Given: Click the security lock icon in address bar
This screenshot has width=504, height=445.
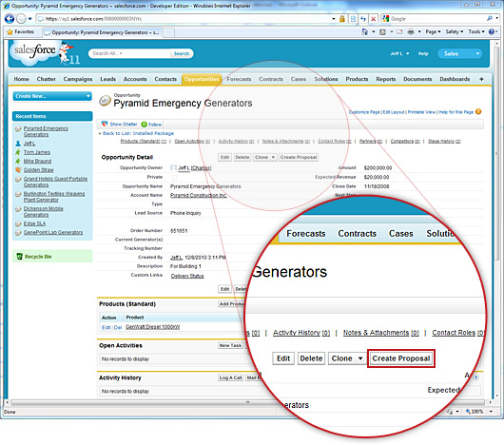Looking at the screenshot, I should tap(342, 19).
